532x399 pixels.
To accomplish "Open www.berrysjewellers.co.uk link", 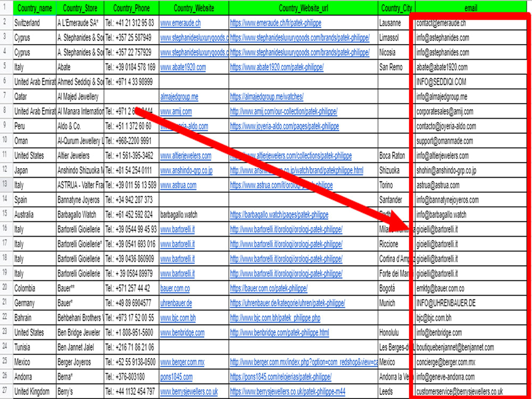I will tap(189, 392).
